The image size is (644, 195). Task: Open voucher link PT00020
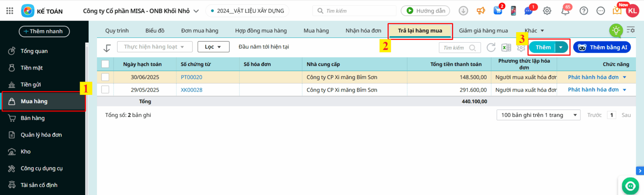tap(192, 77)
